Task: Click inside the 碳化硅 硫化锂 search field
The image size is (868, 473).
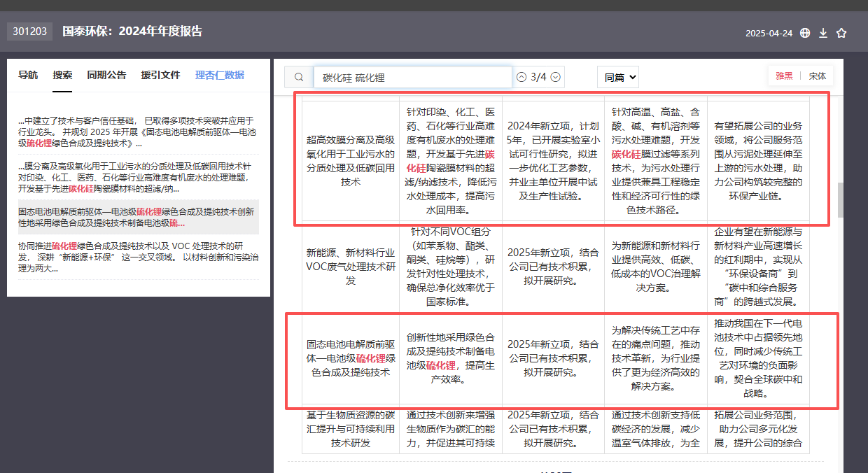Action: 413,77
